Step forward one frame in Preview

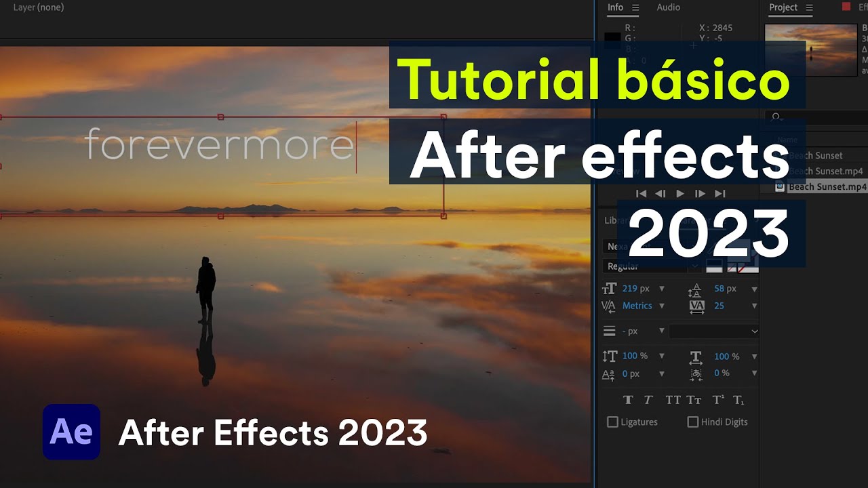point(701,194)
